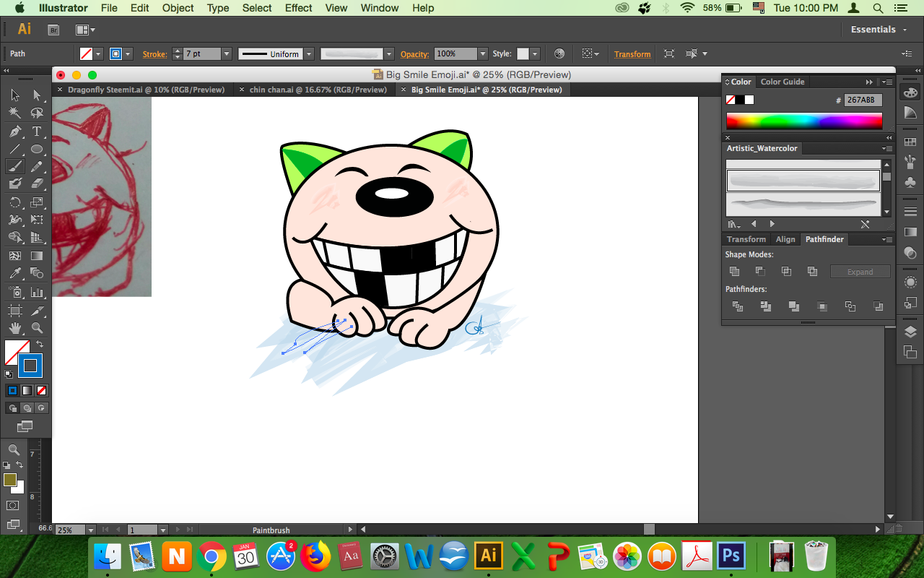Click the hex color field 267ABB
924x578 pixels.
pyautogui.click(x=863, y=100)
